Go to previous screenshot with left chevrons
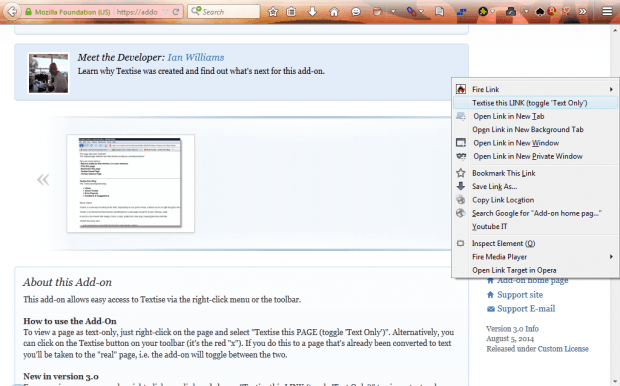 tap(43, 180)
